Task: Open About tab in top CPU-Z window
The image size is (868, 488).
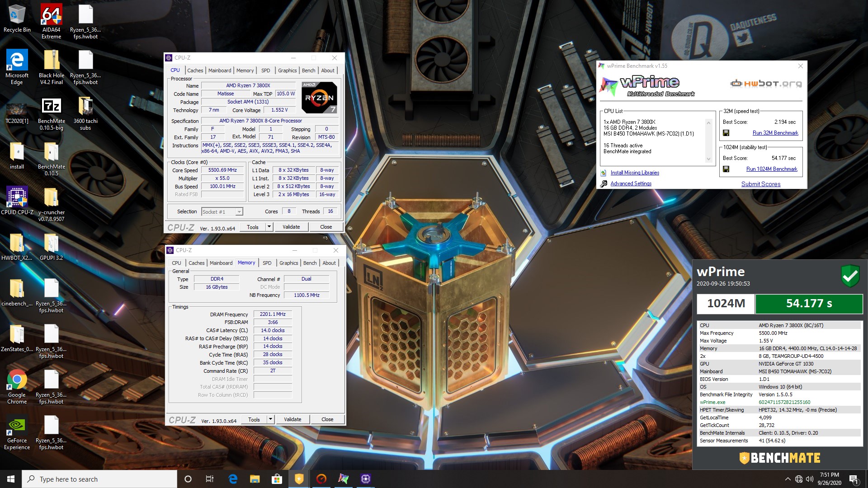Action: click(x=328, y=70)
